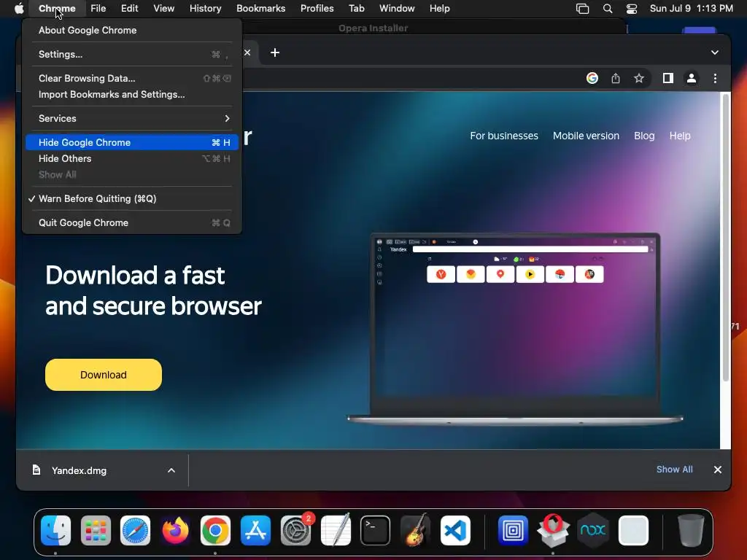This screenshot has height=560, width=747.
Task: Open System Settings from the dock
Action: pyautogui.click(x=295, y=530)
